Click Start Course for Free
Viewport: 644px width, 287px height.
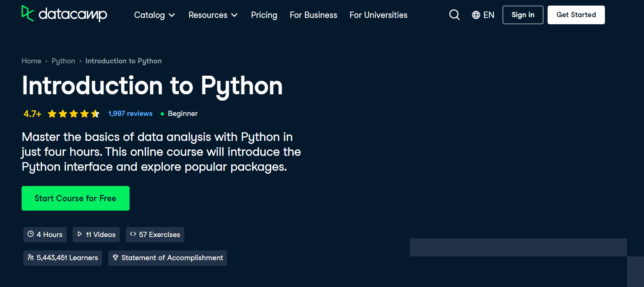point(76,198)
